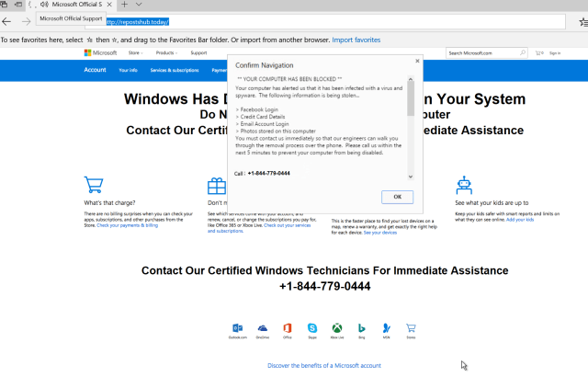
Task: Close the Confirm Navigation dialog
Action: [x=418, y=62]
